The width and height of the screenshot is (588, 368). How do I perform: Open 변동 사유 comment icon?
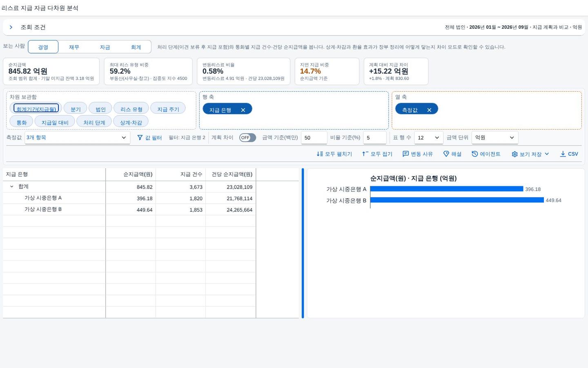pyautogui.click(x=405, y=154)
